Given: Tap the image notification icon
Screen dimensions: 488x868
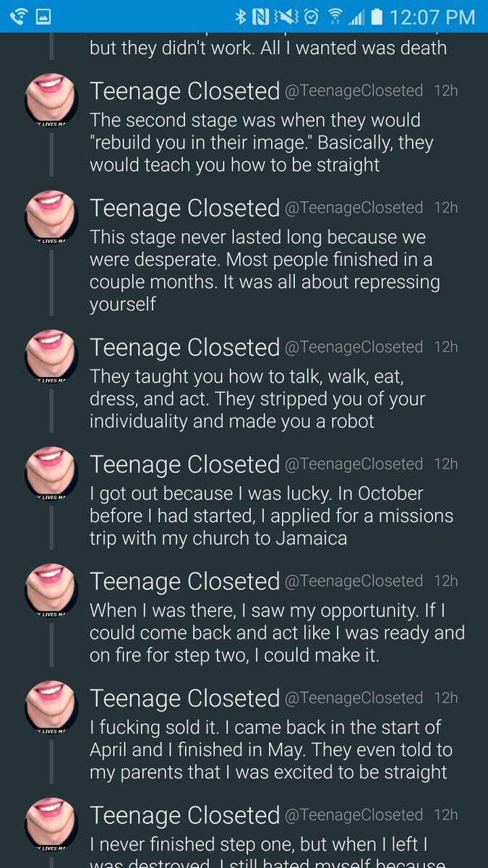Looking at the screenshot, I should [43, 16].
